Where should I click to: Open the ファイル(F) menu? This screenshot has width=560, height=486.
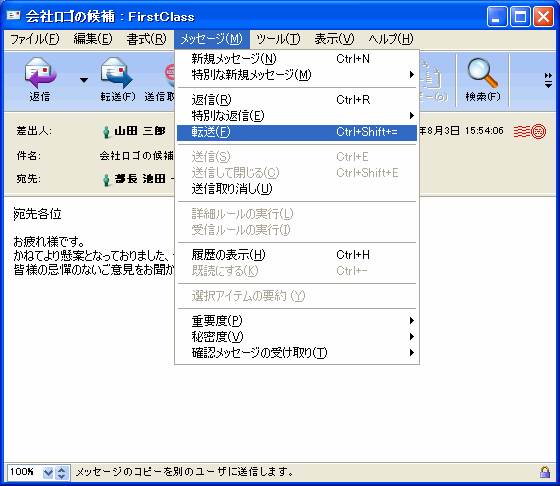click(35, 39)
